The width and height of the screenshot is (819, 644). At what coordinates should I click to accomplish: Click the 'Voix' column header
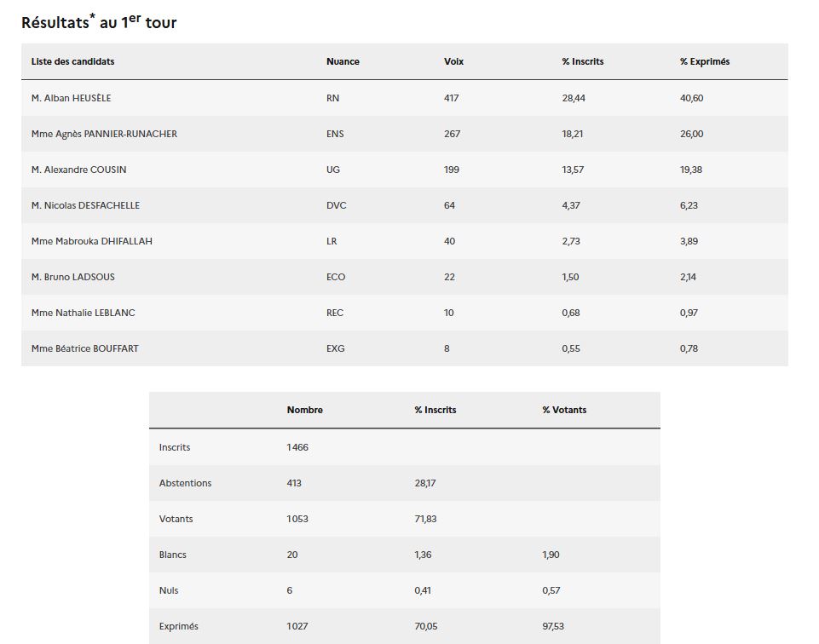click(453, 61)
